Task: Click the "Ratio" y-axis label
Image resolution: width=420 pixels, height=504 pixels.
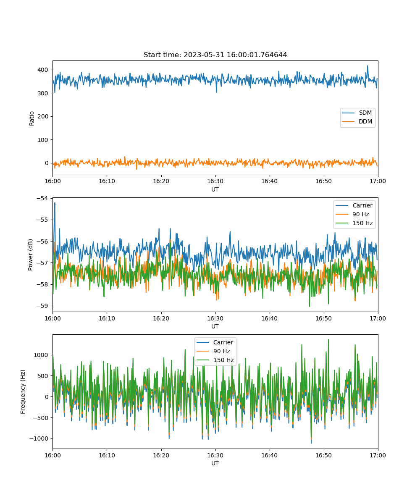Action: (x=32, y=118)
